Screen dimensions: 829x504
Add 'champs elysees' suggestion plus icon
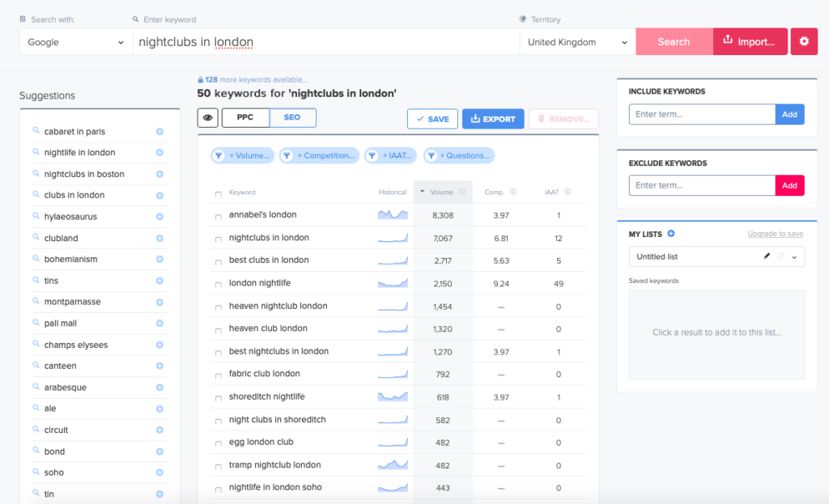tap(159, 345)
